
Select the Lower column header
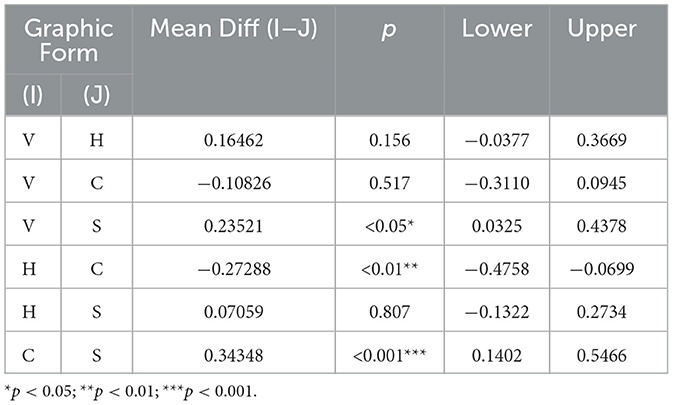[x=498, y=28]
